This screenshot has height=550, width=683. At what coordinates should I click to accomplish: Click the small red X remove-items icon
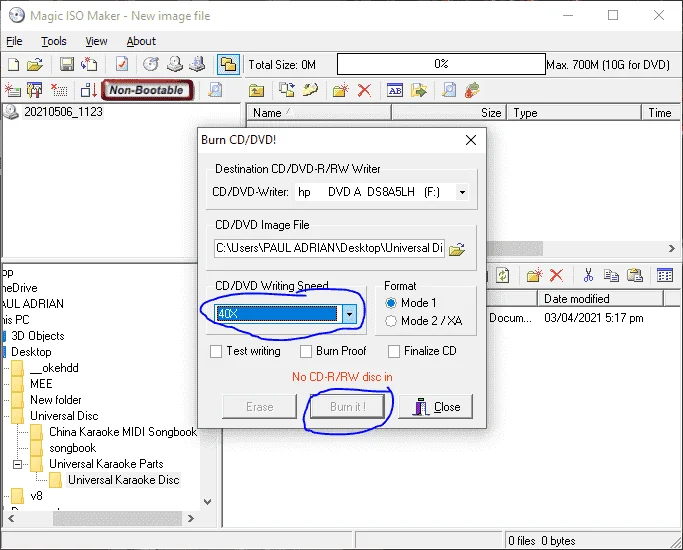[59, 90]
